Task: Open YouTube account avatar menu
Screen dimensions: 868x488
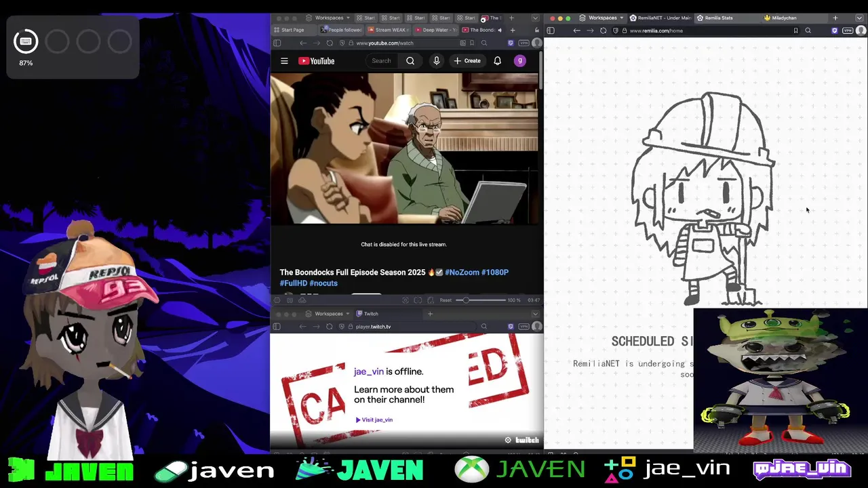Action: click(x=520, y=61)
